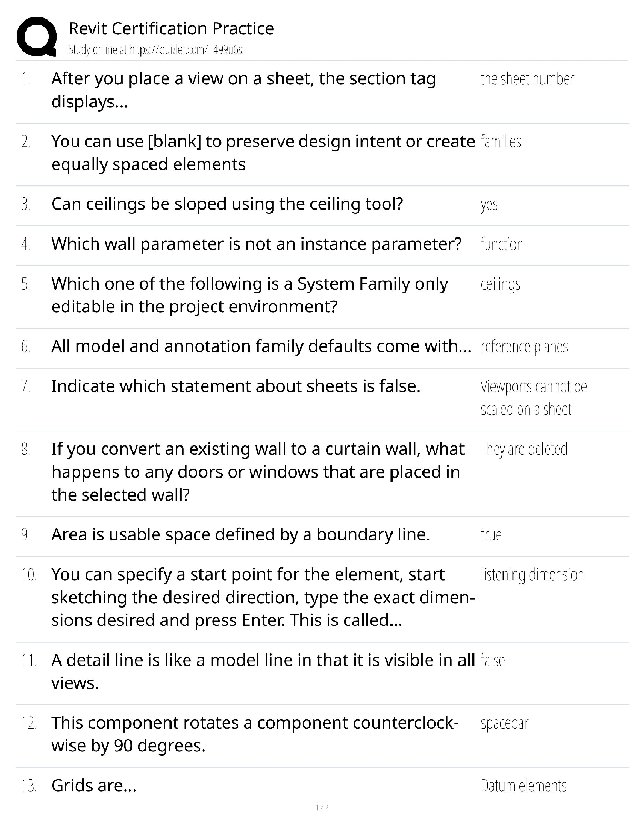Image resolution: width=644 pixels, height=834 pixels.
Task: Select the detail line question text
Action: [263, 671]
